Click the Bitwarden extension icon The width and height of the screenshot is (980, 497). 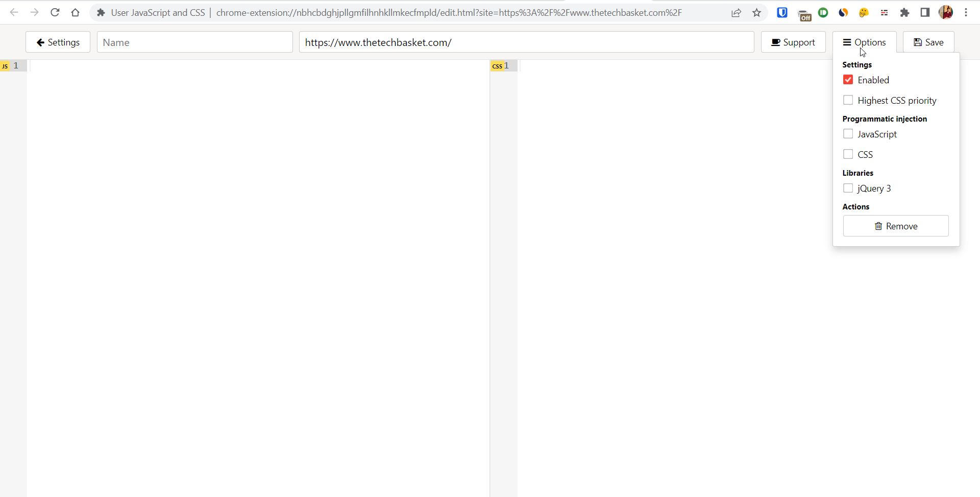coord(782,13)
